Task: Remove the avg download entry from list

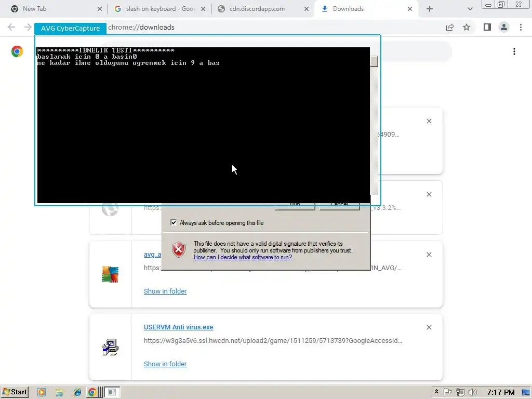Action: pyautogui.click(x=429, y=255)
